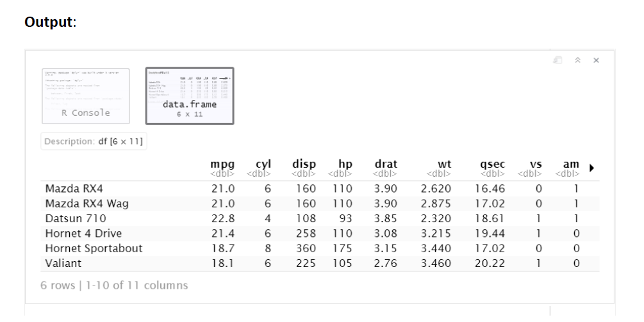Show next columns with right arrow

click(592, 168)
